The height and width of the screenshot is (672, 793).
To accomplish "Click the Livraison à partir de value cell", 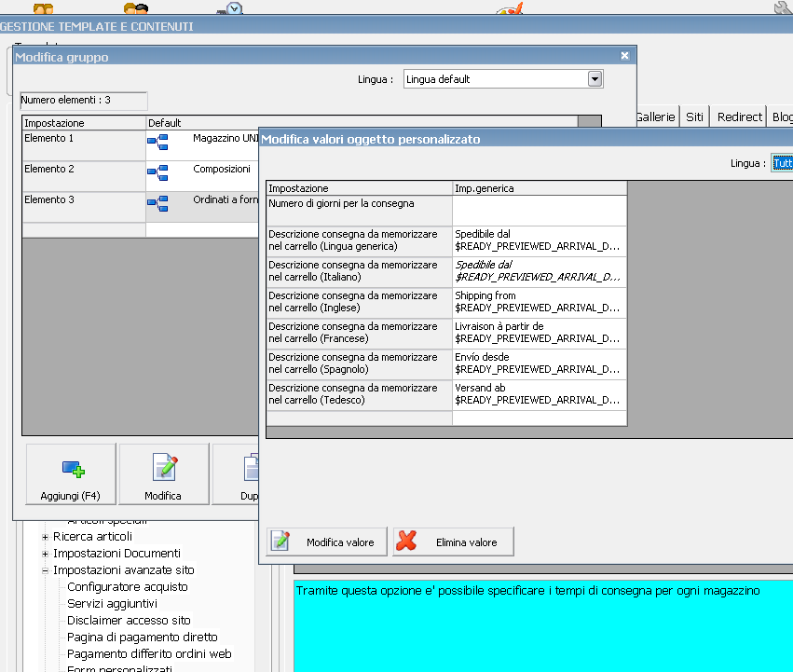I will tap(540, 334).
